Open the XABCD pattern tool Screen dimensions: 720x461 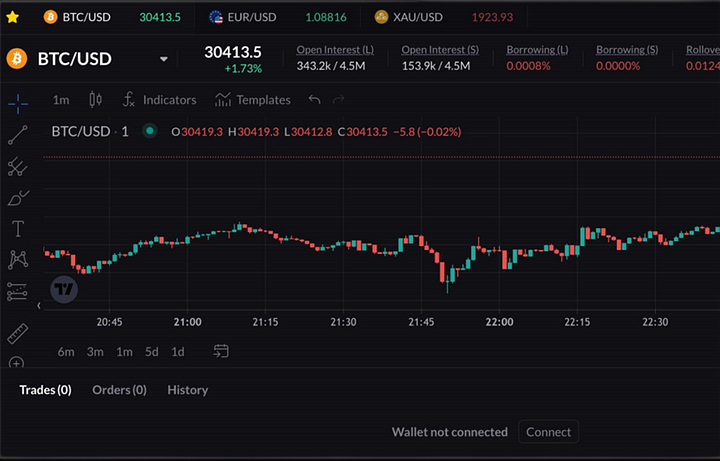pos(18,259)
